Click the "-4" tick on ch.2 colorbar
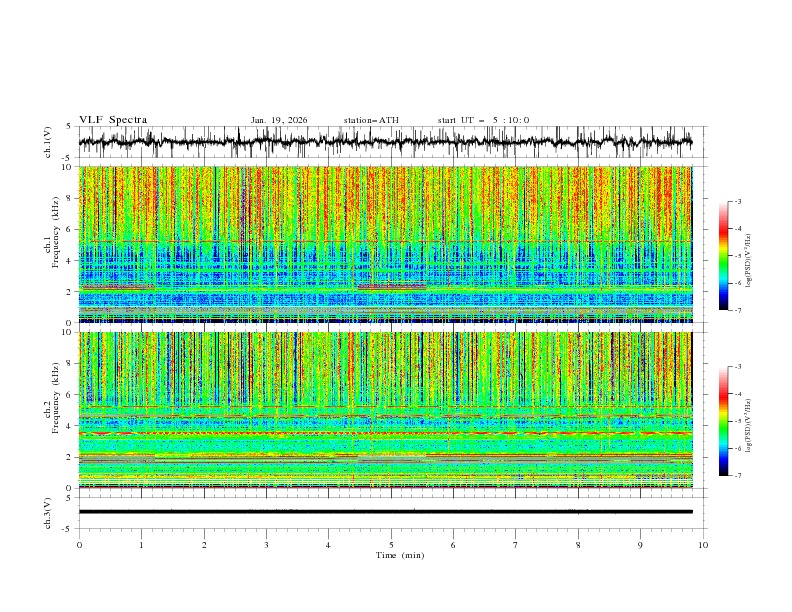This screenshot has height=612, width=792. pyautogui.click(x=737, y=394)
